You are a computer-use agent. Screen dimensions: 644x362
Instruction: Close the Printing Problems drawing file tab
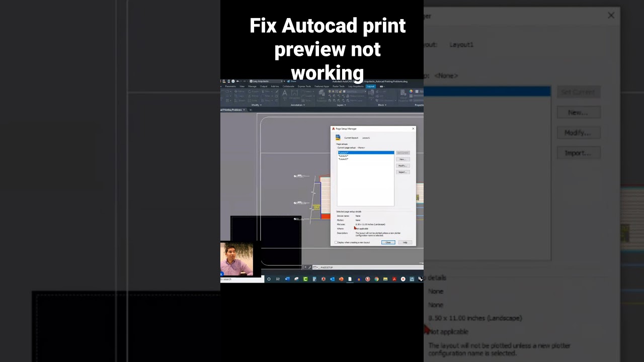[x=244, y=110]
